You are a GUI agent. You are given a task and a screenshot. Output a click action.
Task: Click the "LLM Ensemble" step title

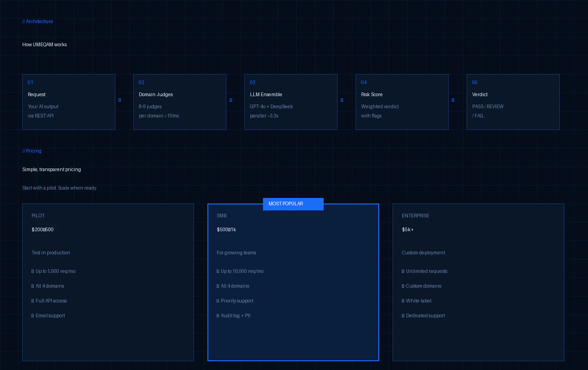(266, 94)
